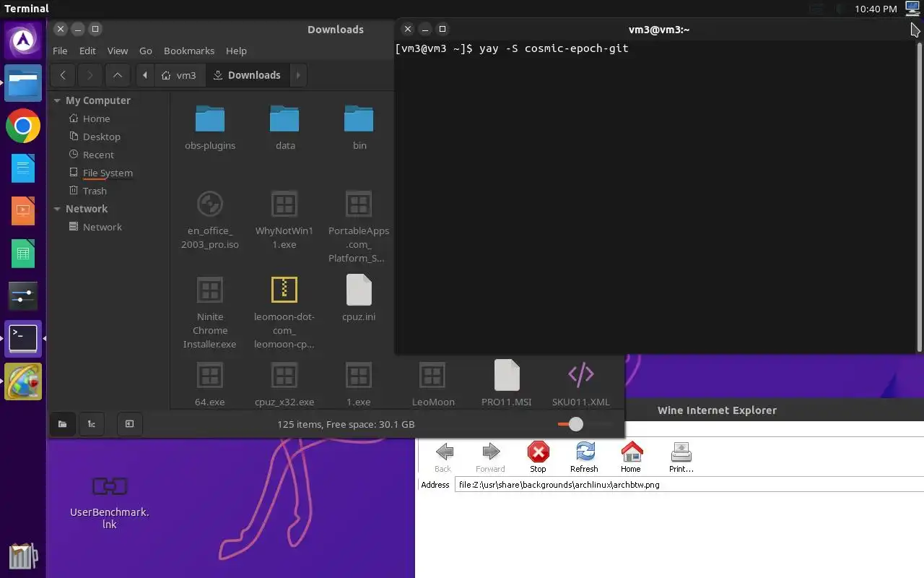The width and height of the screenshot is (924, 578).
Task: Click Stop in Wine Internet Explorer
Action: click(x=539, y=457)
